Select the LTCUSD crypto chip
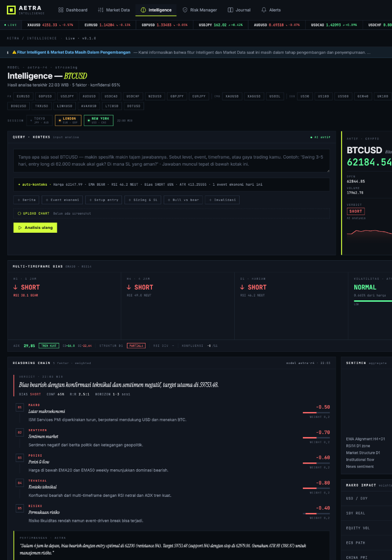This screenshot has width=392, height=560. pyautogui.click(x=112, y=106)
